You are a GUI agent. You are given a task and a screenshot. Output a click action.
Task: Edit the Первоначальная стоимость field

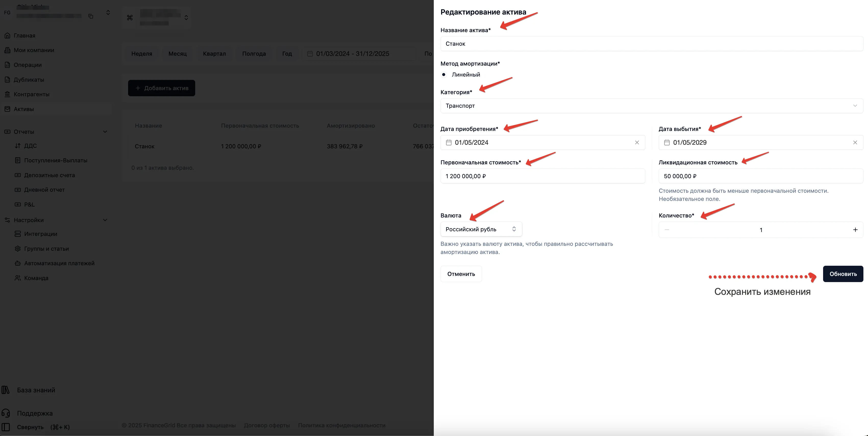pyautogui.click(x=542, y=176)
